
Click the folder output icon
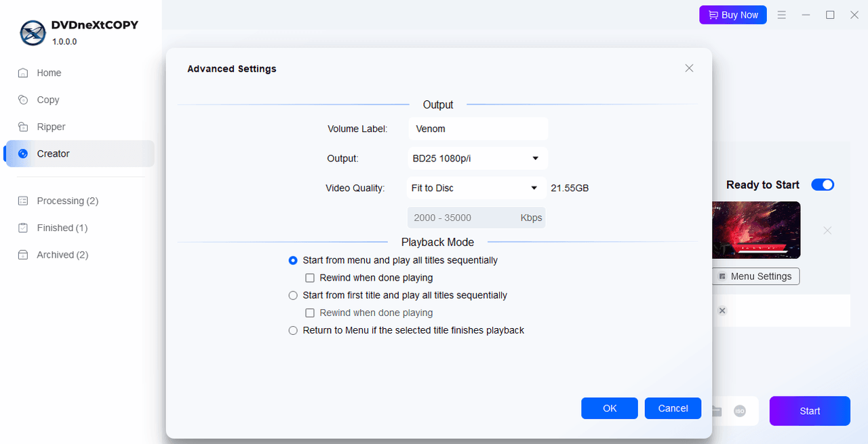717,411
